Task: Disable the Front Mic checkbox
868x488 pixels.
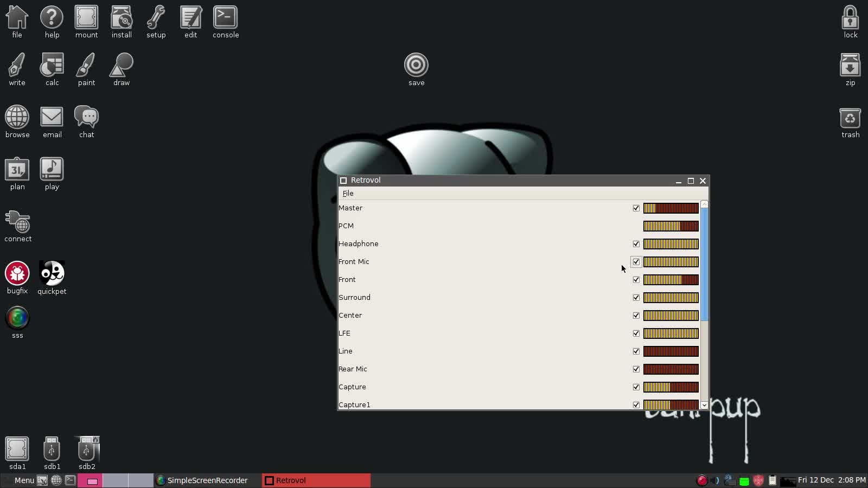Action: point(636,261)
